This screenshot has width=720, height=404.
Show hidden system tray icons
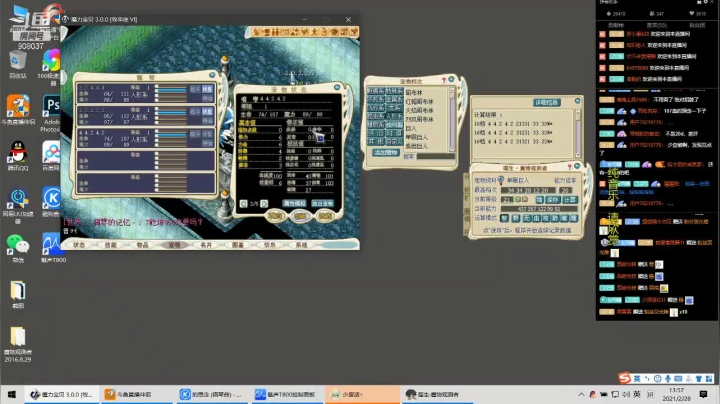581,394
